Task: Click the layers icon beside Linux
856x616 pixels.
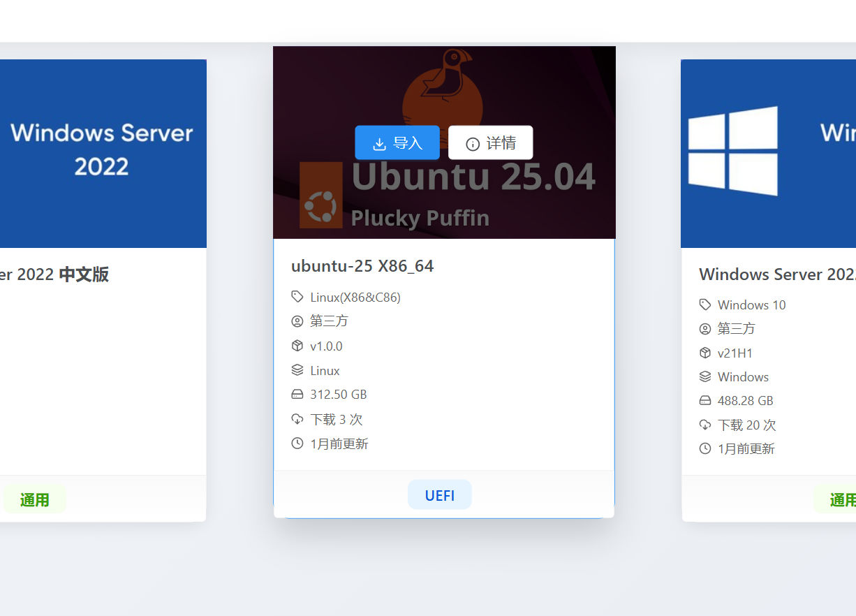Action: [297, 370]
